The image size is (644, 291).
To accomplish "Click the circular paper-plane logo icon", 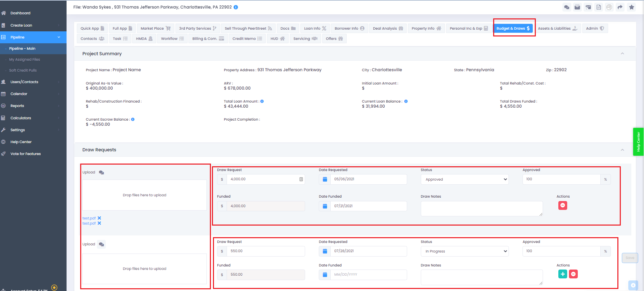I will point(609,7).
